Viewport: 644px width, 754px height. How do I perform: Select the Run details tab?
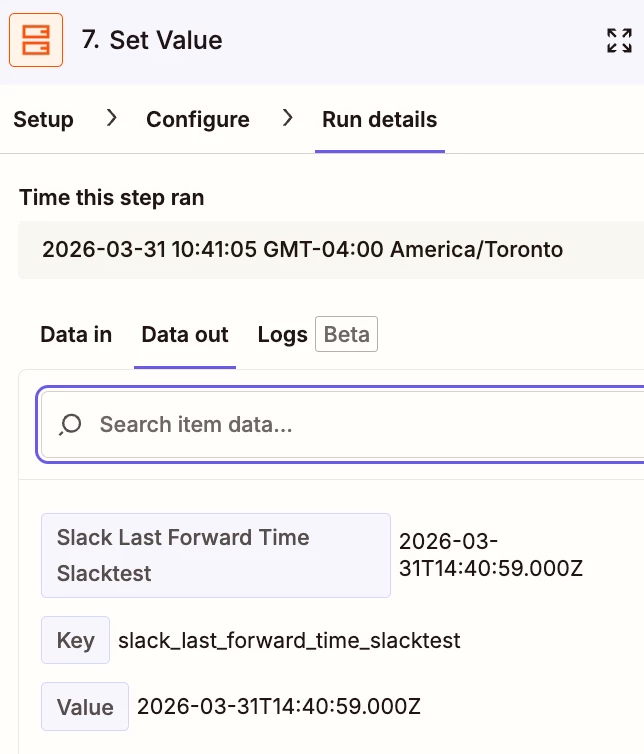pos(379,119)
